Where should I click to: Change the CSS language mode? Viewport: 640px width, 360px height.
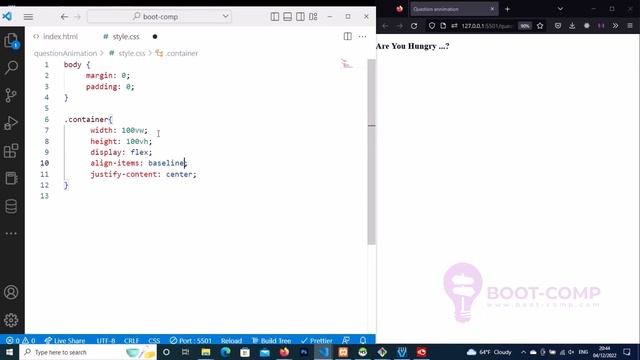[154, 340]
